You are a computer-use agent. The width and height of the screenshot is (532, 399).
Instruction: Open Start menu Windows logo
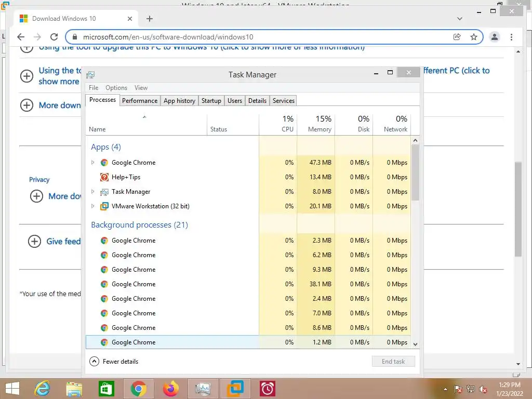(12, 389)
